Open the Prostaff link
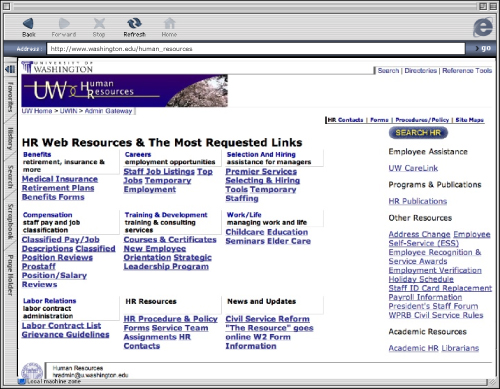The width and height of the screenshot is (500, 389). (x=39, y=266)
